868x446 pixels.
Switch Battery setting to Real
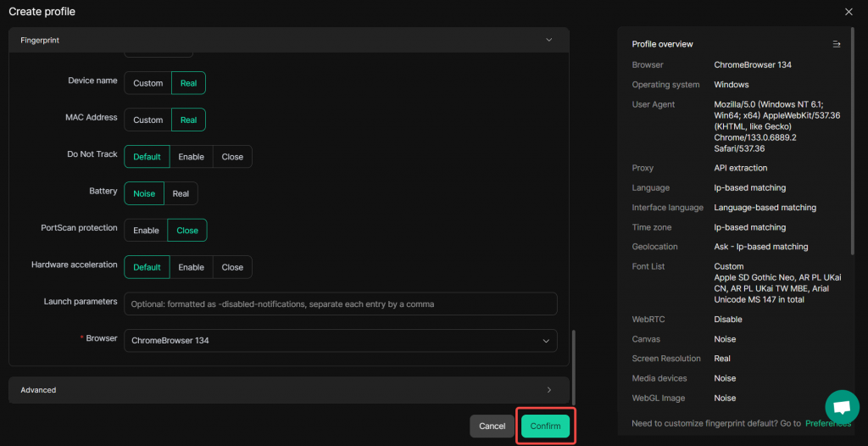pyautogui.click(x=181, y=193)
